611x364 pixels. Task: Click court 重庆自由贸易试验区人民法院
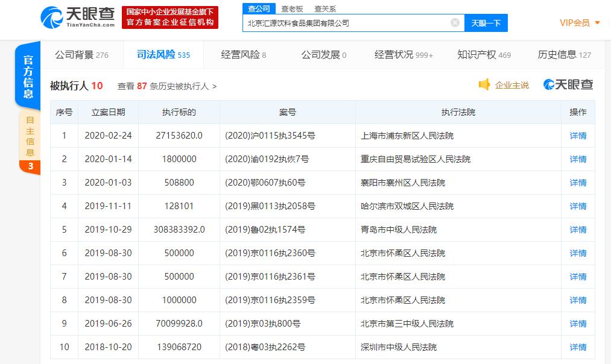click(416, 159)
